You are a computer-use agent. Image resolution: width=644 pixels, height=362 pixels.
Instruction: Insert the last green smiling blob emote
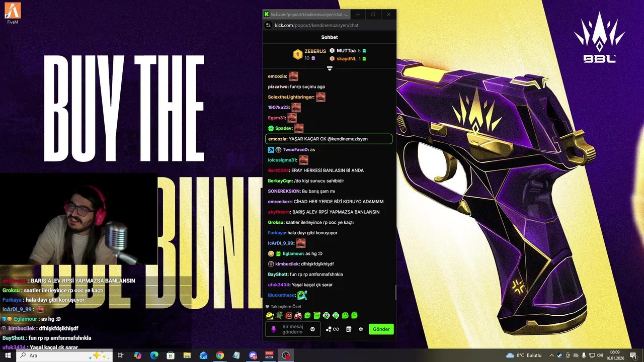(x=354, y=315)
